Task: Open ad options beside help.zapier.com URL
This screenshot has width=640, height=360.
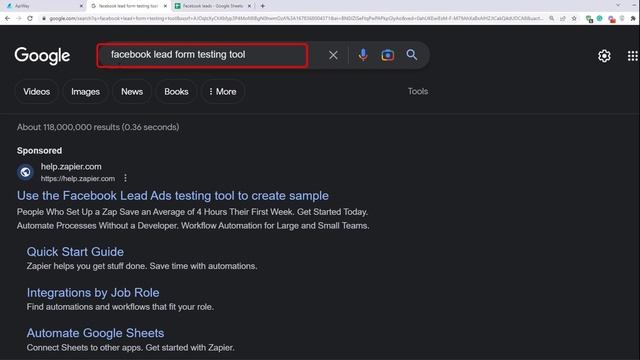Action: pyautogui.click(x=125, y=178)
